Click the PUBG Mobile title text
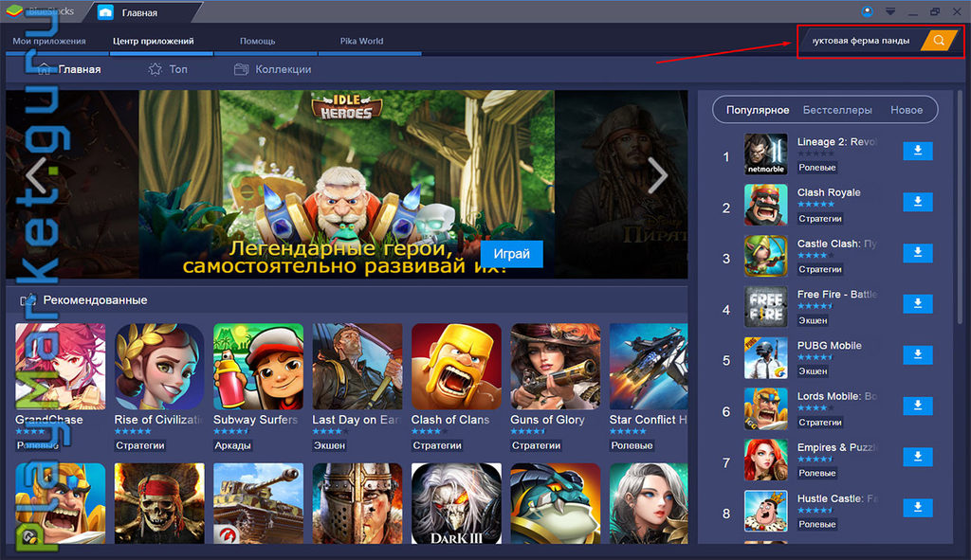 tap(829, 345)
